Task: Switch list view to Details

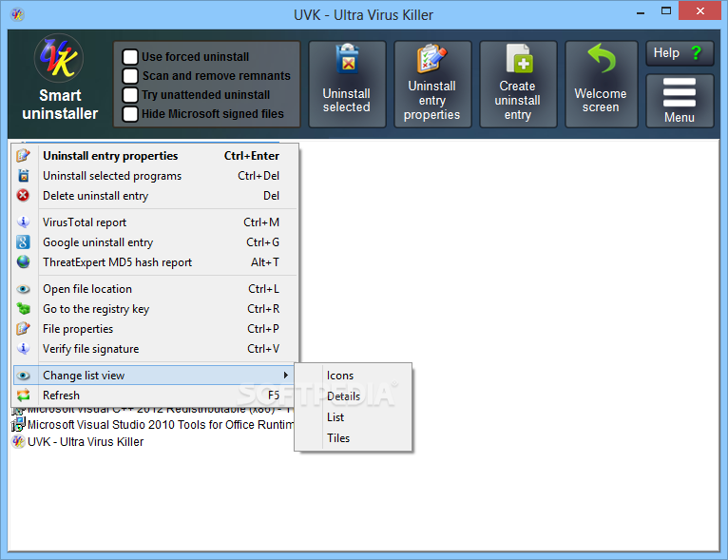Action: point(354,396)
